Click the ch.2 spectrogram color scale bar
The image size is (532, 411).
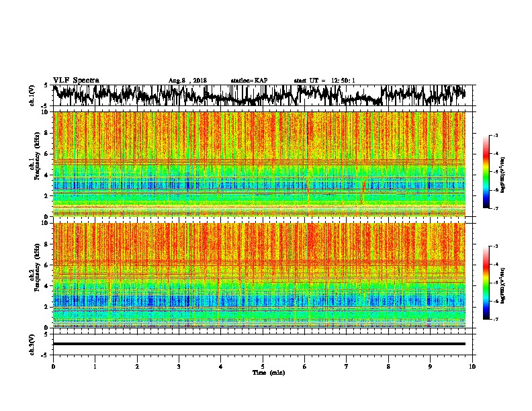coord(486,283)
